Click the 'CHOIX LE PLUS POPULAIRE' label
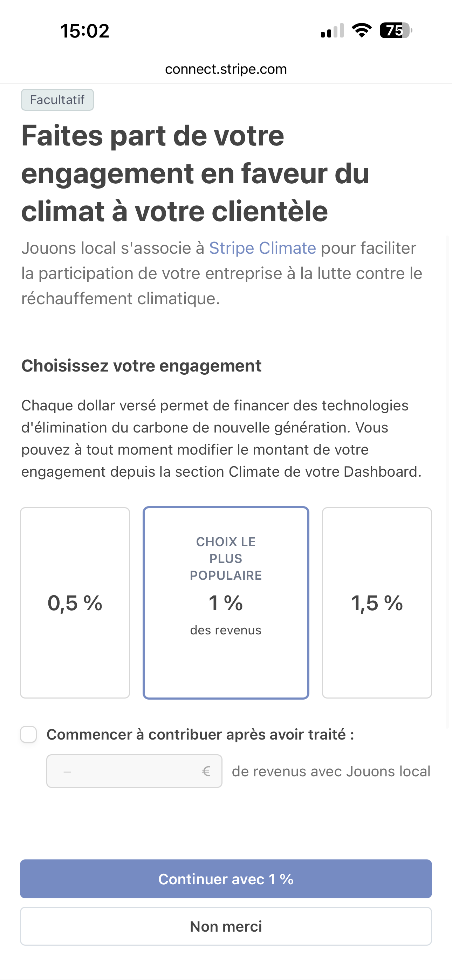 (226, 558)
